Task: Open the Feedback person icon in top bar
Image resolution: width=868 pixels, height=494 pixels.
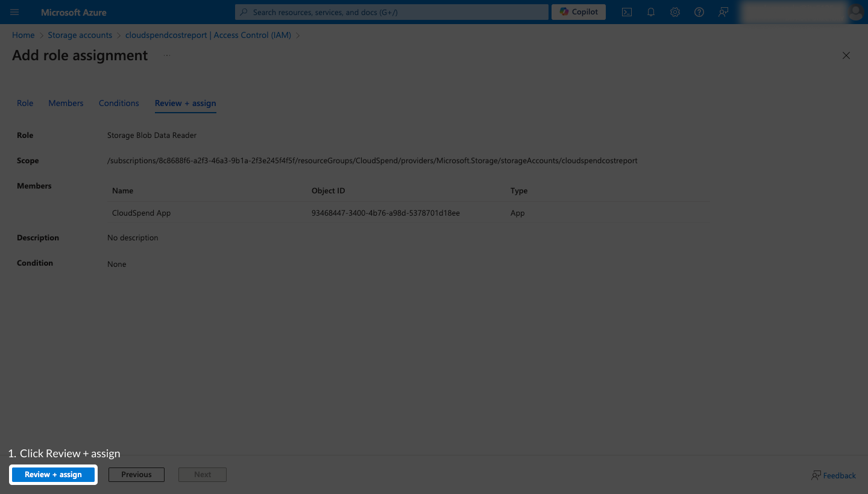Action: (723, 11)
